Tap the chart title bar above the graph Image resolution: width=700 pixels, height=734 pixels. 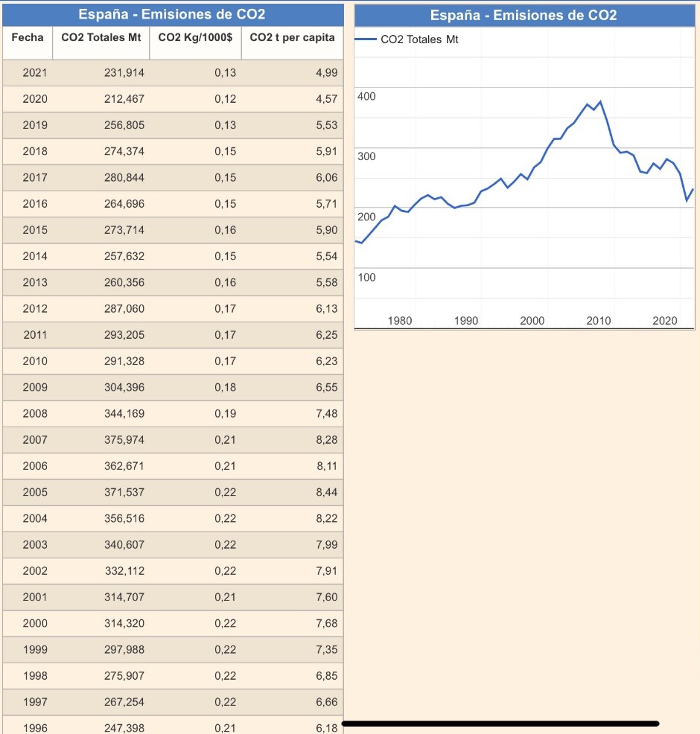[x=524, y=15]
